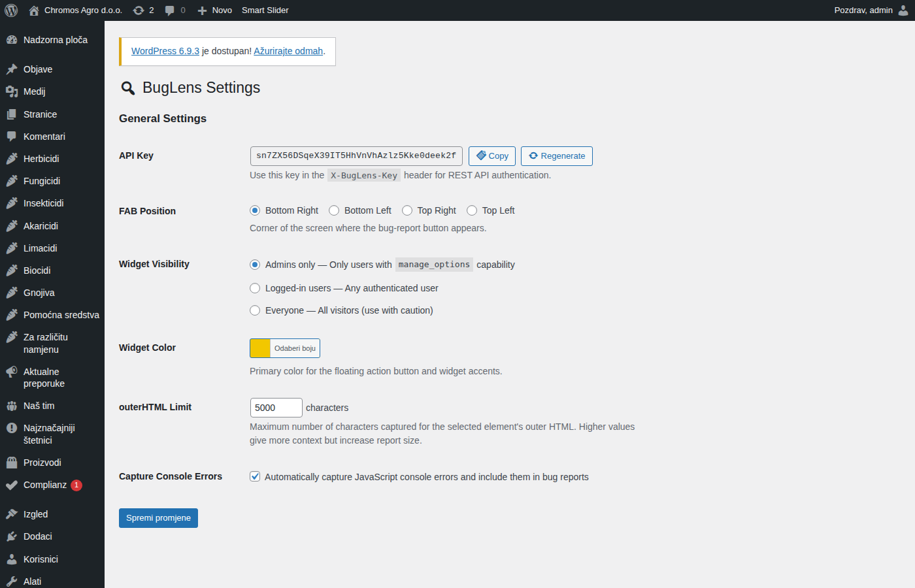Click the Korisnici user icon

(x=12, y=559)
